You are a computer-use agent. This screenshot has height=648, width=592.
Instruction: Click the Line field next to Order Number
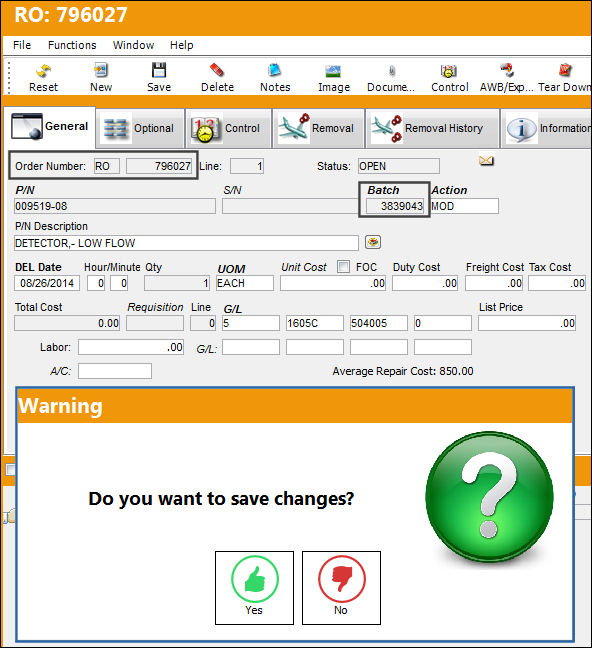[x=247, y=166]
